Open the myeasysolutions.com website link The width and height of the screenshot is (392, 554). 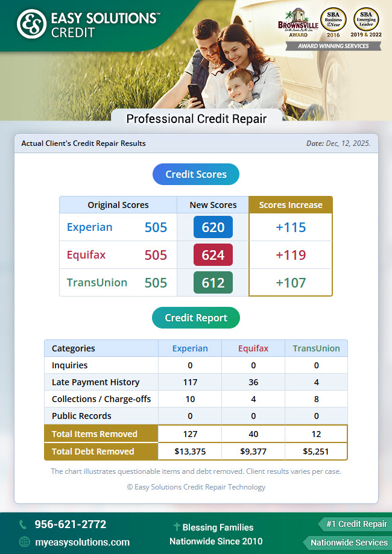(x=82, y=542)
